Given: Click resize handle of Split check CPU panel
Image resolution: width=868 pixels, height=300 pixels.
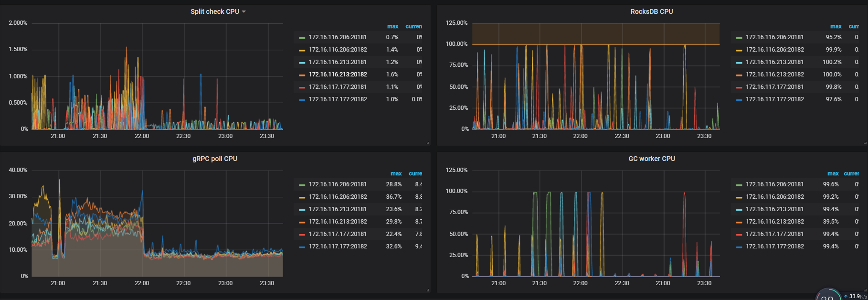Looking at the screenshot, I should click(428, 143).
